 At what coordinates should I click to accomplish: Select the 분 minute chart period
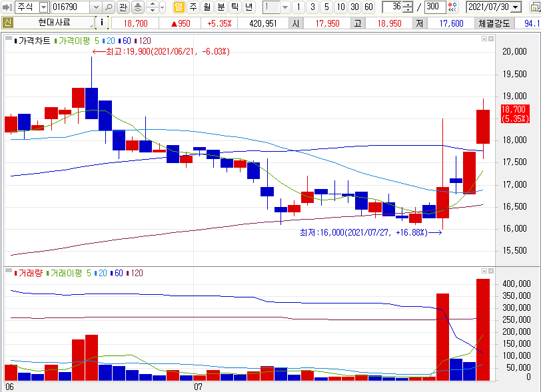point(221,7)
